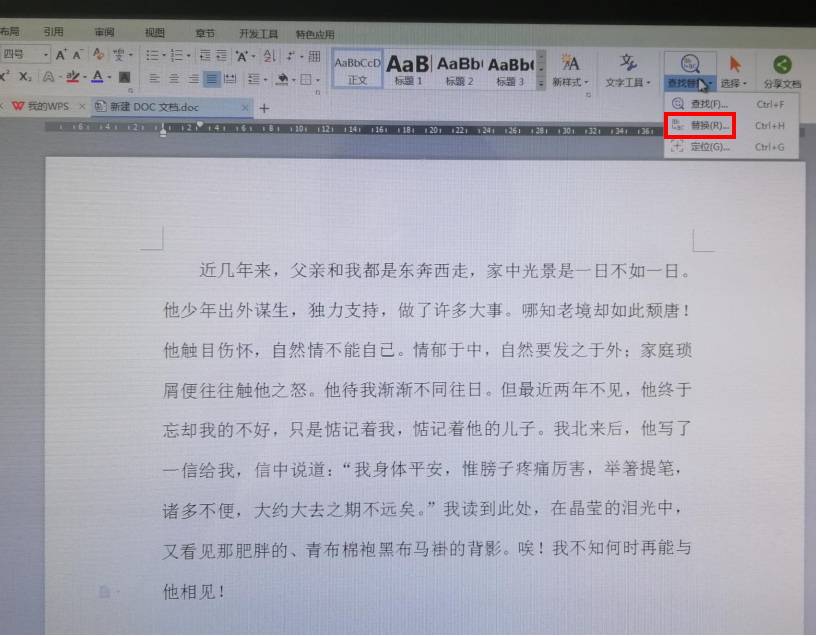This screenshot has height=636, width=817.
Task: Click the increase font size A+ icon
Action: pos(60,55)
